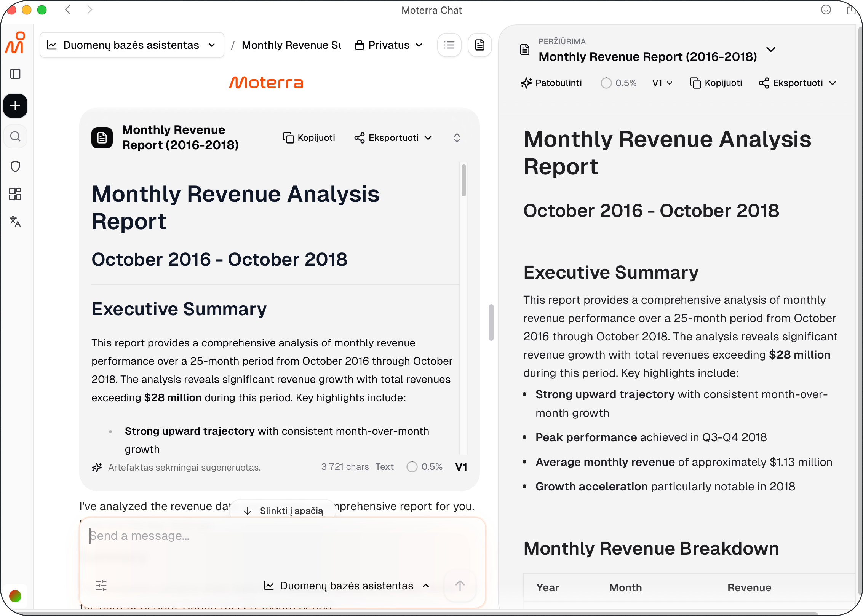Click the artifact card title text

coord(180,137)
